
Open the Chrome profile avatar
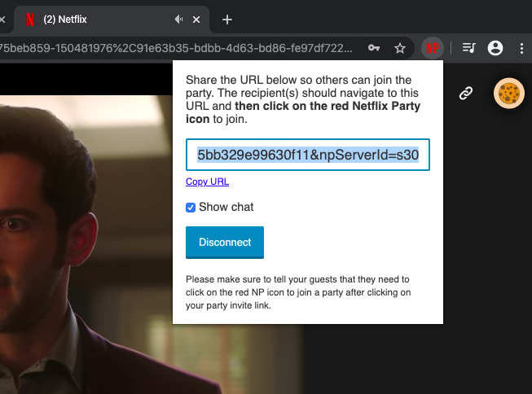click(495, 48)
